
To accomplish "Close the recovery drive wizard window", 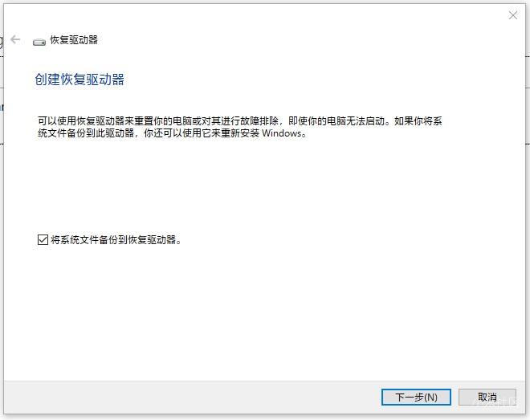I will (513, 15).
